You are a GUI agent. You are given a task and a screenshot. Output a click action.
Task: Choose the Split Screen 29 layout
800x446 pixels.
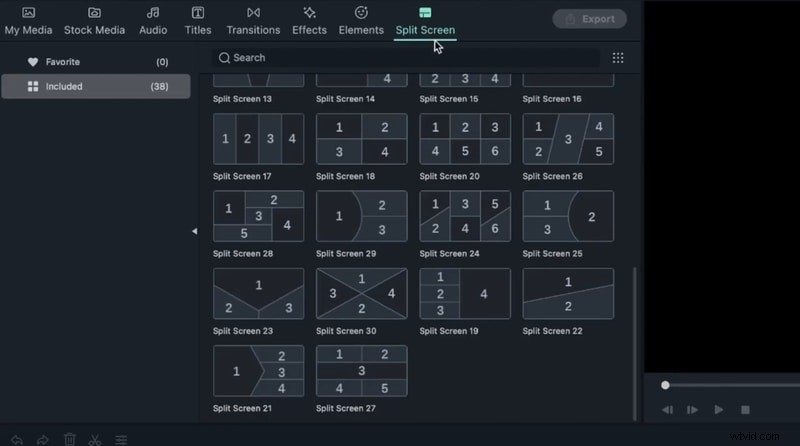(x=361, y=216)
